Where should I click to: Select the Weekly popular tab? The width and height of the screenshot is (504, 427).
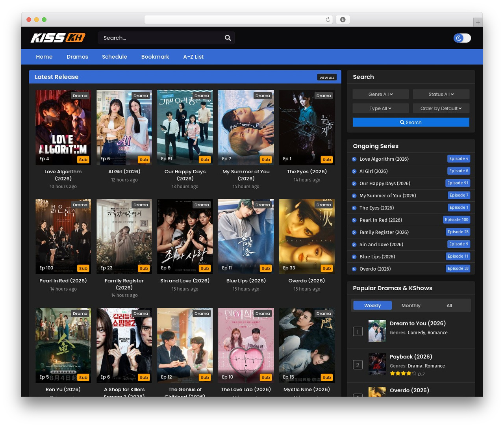tap(372, 305)
